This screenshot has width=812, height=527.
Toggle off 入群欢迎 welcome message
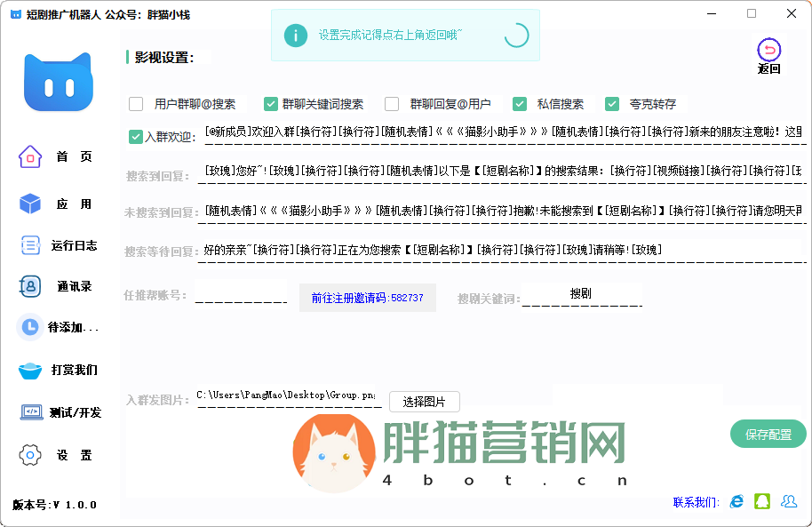point(134,137)
